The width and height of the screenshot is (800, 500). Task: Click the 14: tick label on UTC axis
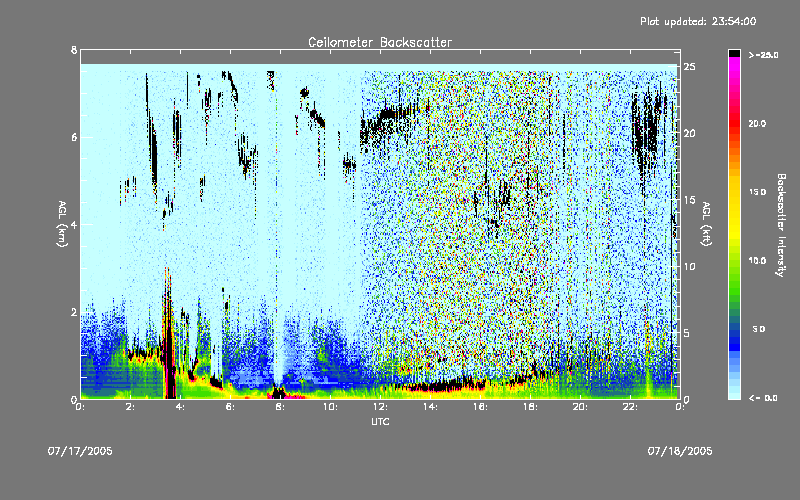coord(430,407)
